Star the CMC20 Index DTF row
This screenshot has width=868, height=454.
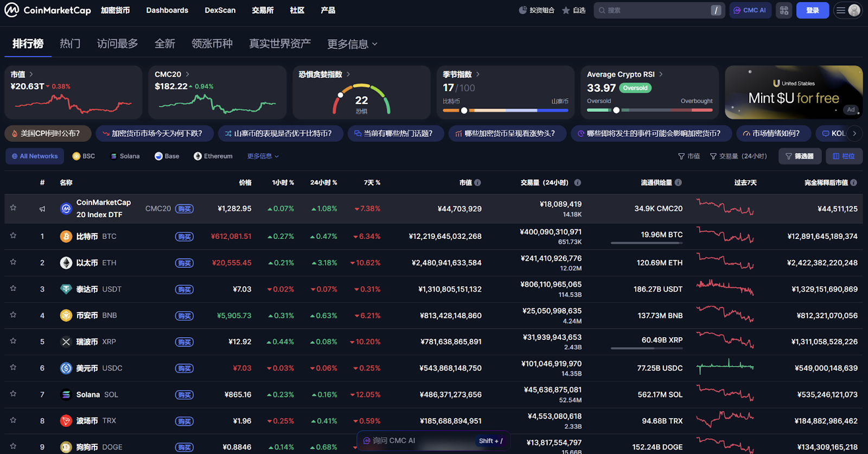(x=13, y=207)
